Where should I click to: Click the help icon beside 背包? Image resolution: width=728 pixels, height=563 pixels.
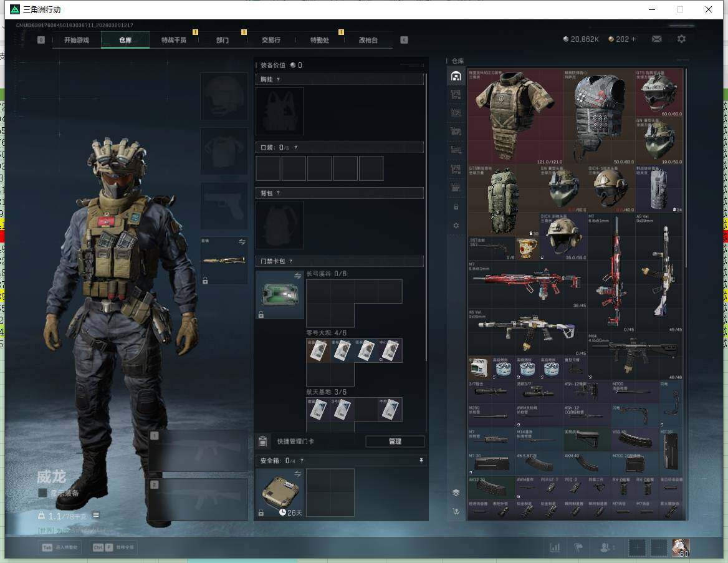click(x=278, y=193)
